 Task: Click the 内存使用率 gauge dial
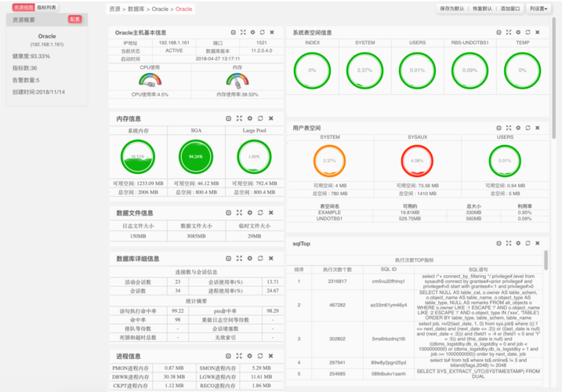(x=237, y=80)
